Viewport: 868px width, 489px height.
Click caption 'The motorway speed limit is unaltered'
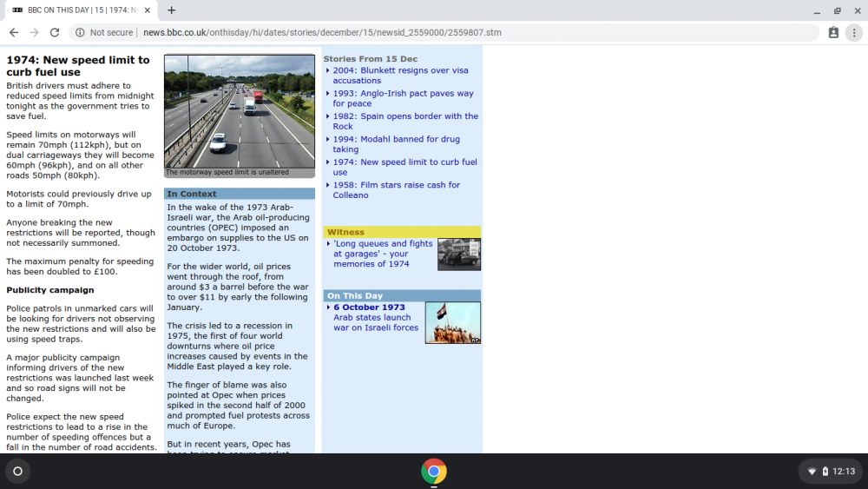click(x=227, y=172)
